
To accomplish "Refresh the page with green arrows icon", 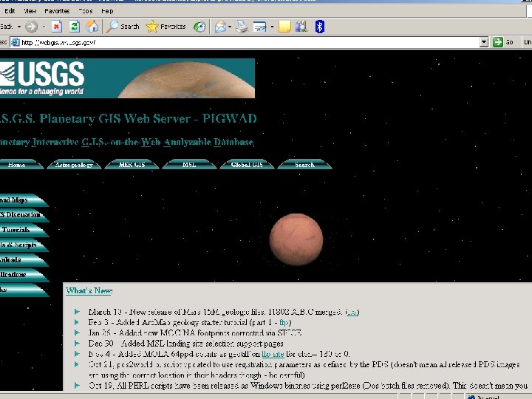I will [75, 27].
